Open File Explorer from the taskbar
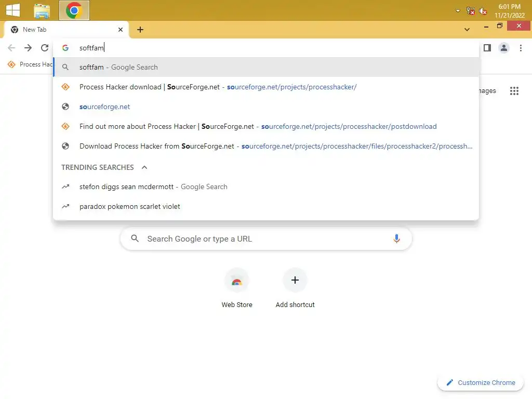532x399 pixels. point(42,10)
